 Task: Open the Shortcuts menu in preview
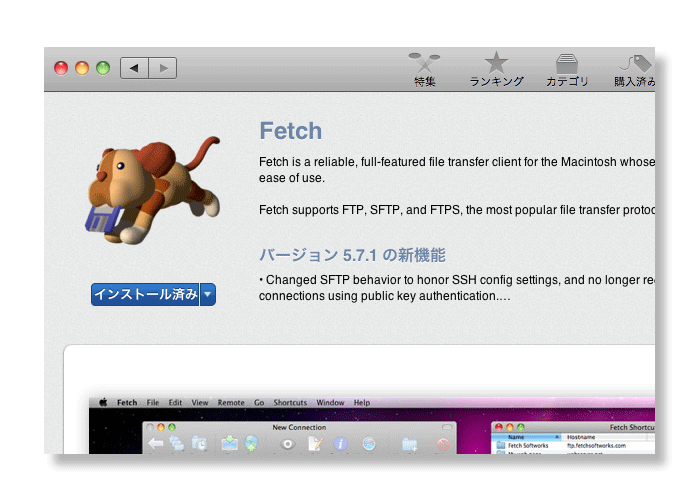pos(290,403)
